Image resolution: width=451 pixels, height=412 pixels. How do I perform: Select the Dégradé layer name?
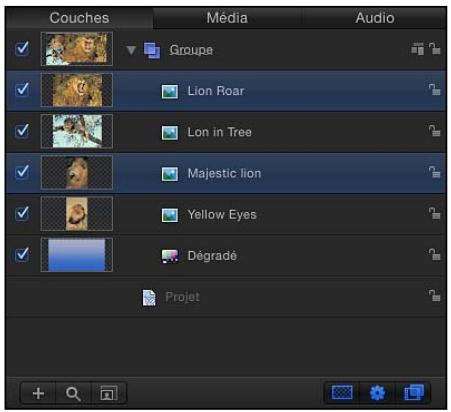[212, 256]
